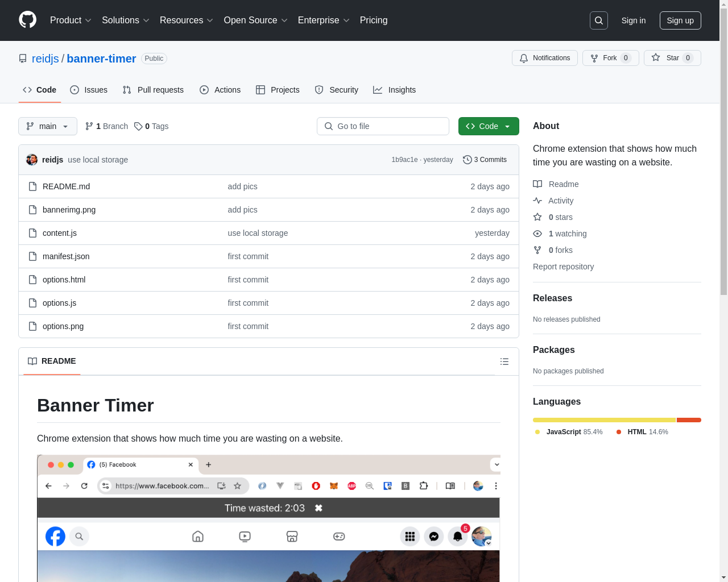Screen dimensions: 728x582
Task: Open the Enterprise dropdown
Action: coord(324,20)
